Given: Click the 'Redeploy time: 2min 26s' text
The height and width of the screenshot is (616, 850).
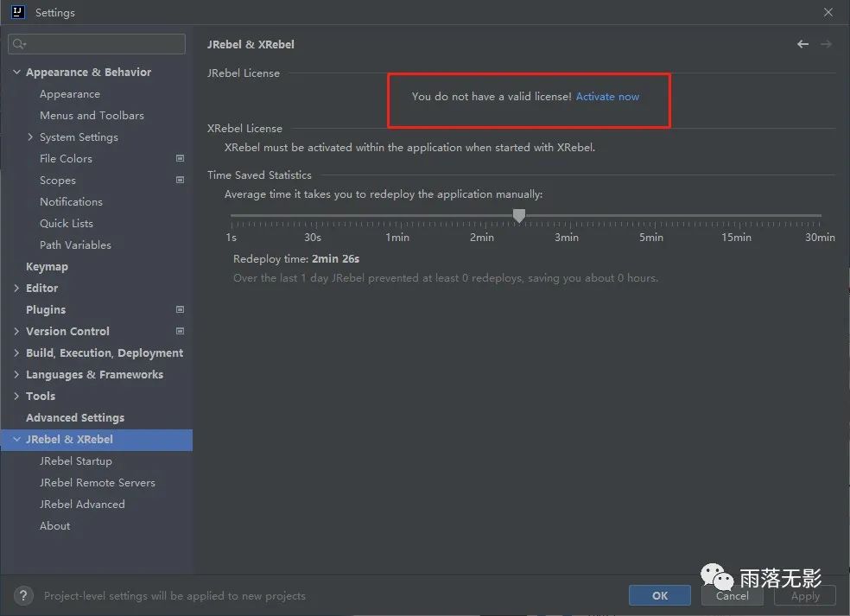Looking at the screenshot, I should (296, 258).
